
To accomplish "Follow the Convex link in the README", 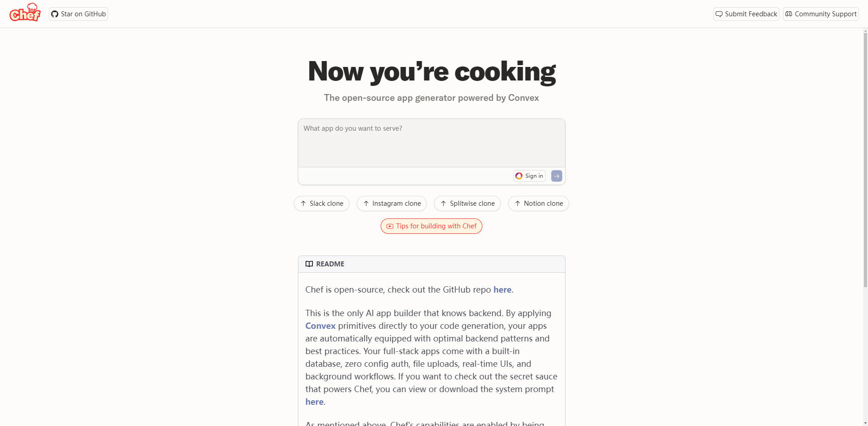I will coord(320,326).
